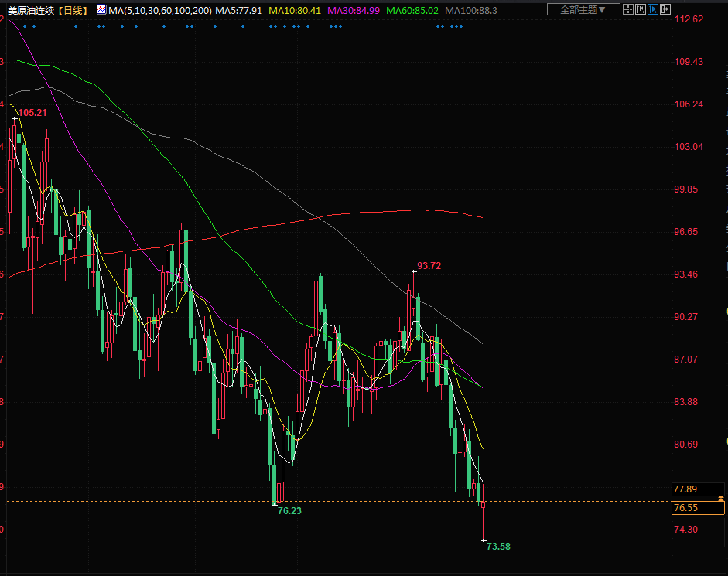Click orange dot on right edge near 90.27
728x576 pixels.
pyautogui.click(x=726, y=310)
